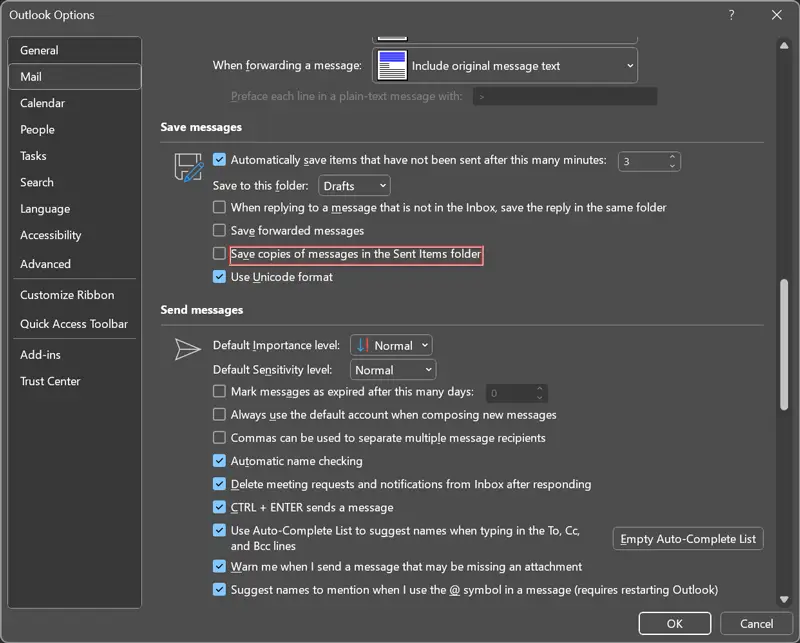Click the scrollbar down arrow
Image resolution: width=800 pixels, height=643 pixels.
[783, 598]
